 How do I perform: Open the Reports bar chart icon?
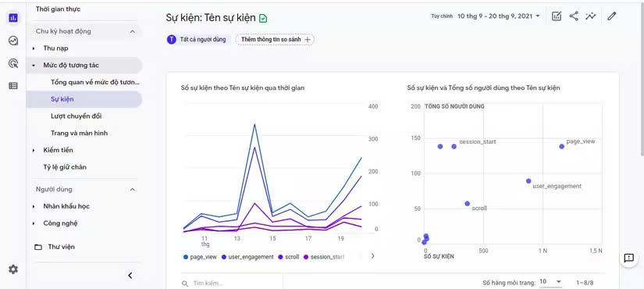coord(13,18)
